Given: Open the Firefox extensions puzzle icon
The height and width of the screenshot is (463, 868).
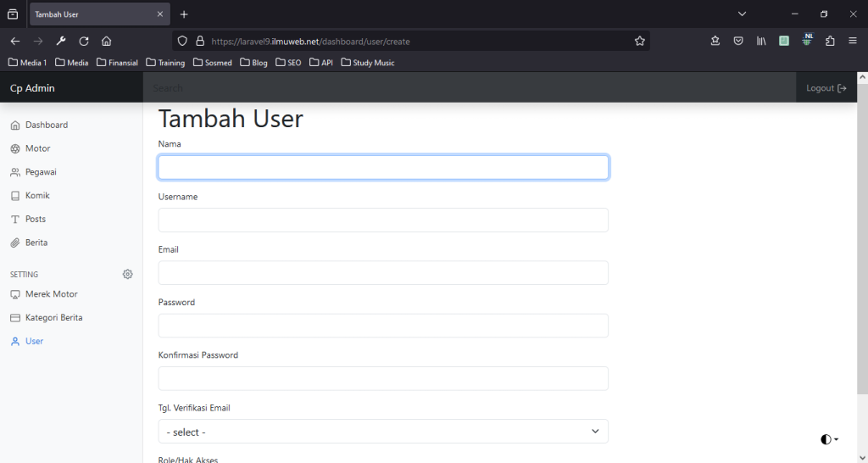Looking at the screenshot, I should (x=830, y=41).
